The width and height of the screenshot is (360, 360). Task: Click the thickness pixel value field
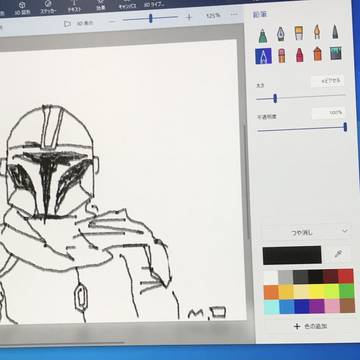[x=327, y=81]
